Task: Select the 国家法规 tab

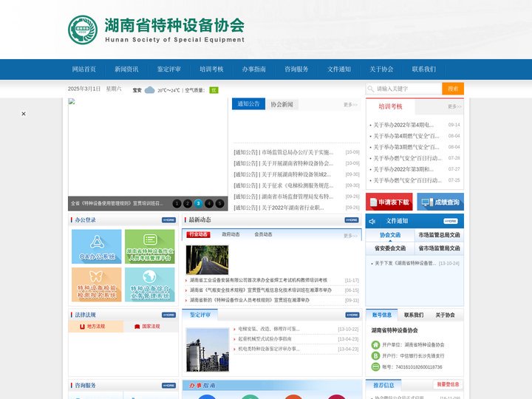Action: click(151, 327)
